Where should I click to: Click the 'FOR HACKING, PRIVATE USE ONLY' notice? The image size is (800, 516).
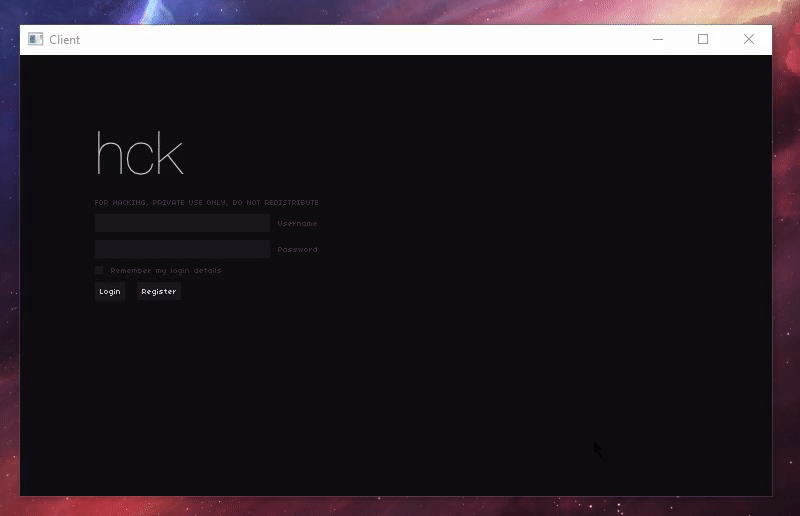pos(207,203)
